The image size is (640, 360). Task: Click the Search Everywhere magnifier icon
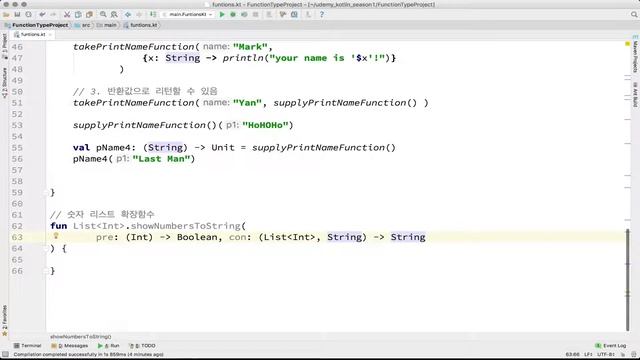[x=634, y=14]
